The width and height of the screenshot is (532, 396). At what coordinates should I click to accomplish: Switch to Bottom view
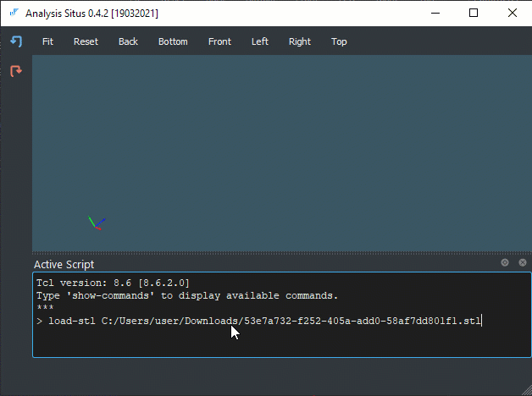173,41
